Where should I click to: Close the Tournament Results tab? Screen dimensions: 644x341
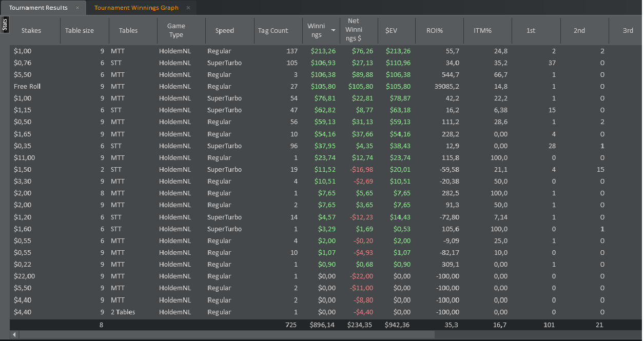(x=77, y=8)
